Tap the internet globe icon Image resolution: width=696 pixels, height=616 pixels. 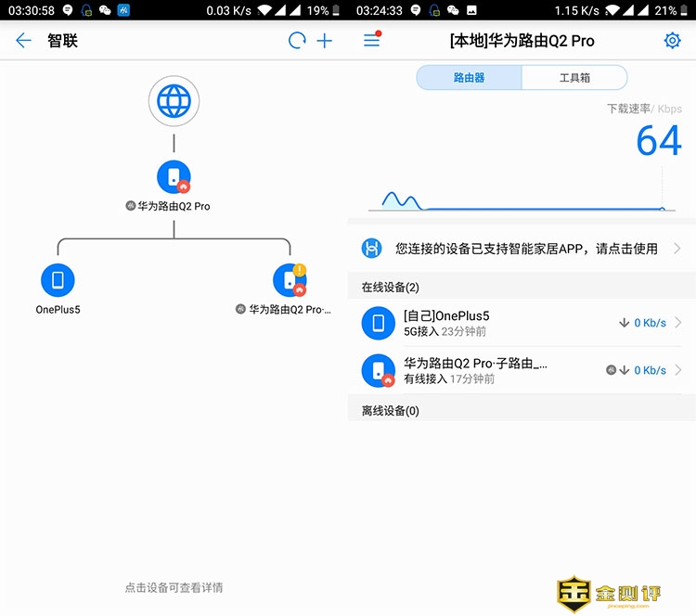174,101
